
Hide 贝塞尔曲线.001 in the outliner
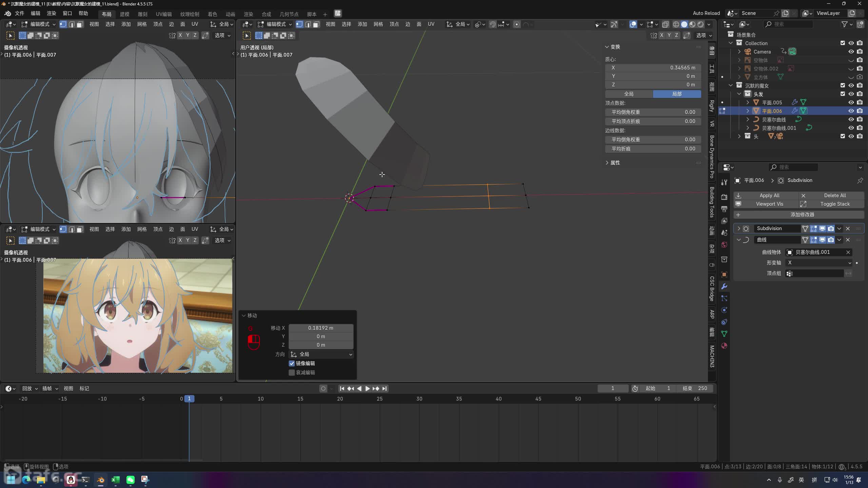(x=851, y=128)
